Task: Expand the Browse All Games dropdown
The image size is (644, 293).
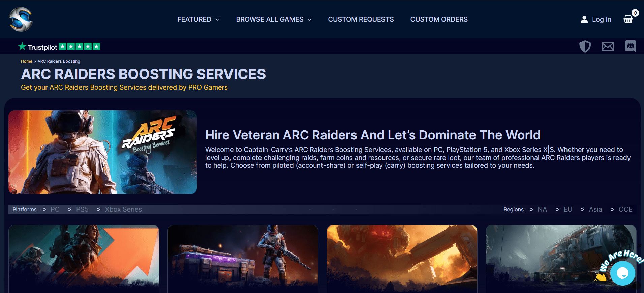Action: 274,19
